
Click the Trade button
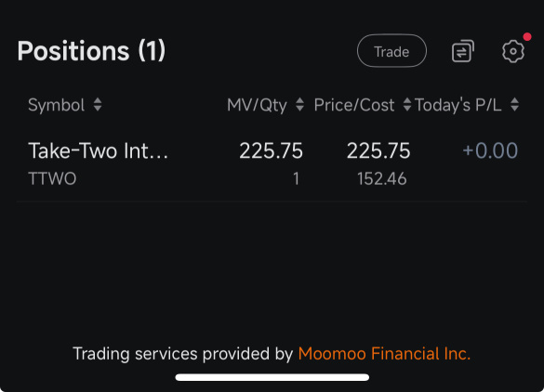tap(391, 51)
